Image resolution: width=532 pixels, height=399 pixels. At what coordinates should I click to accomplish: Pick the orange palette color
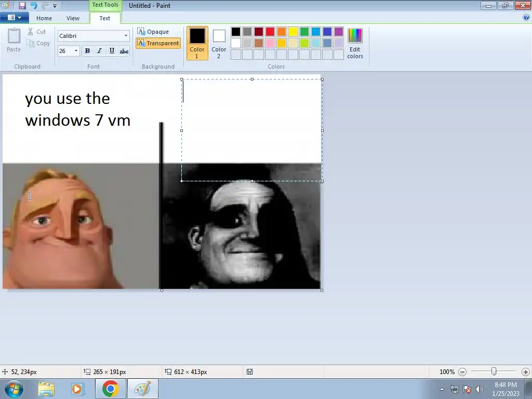(x=282, y=32)
